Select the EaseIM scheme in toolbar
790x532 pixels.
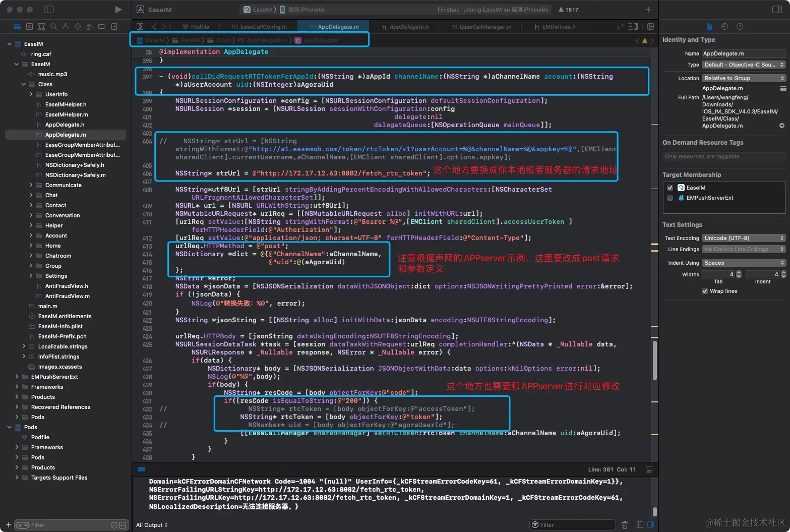point(258,10)
